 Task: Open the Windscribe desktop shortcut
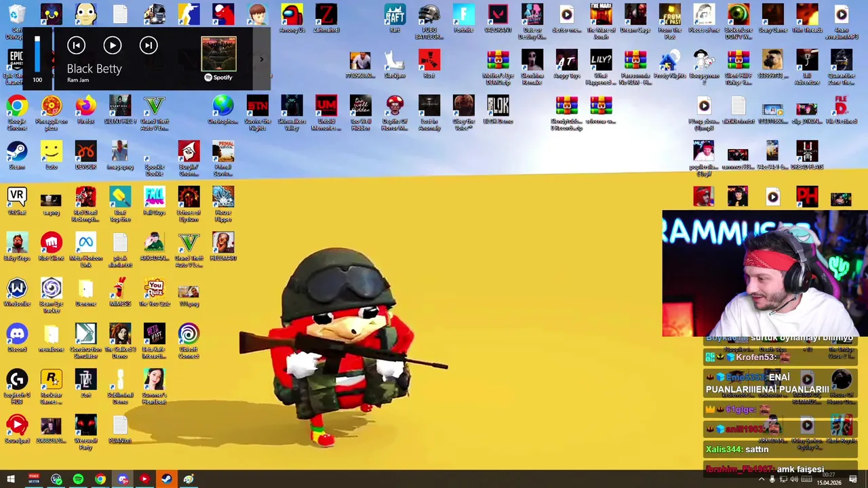pos(17,293)
